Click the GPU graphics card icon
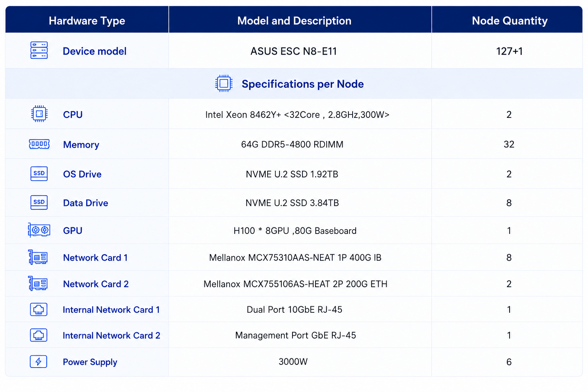The height and width of the screenshot is (392, 588). pos(39,230)
